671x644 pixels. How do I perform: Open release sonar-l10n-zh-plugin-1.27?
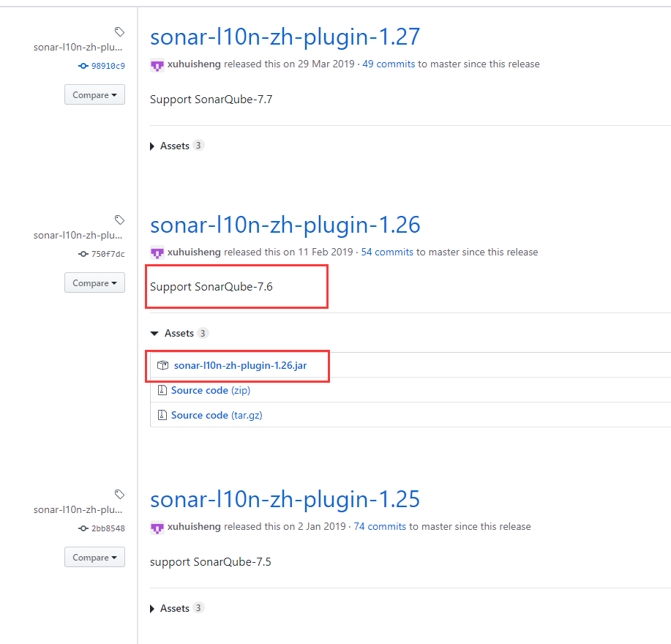(285, 37)
